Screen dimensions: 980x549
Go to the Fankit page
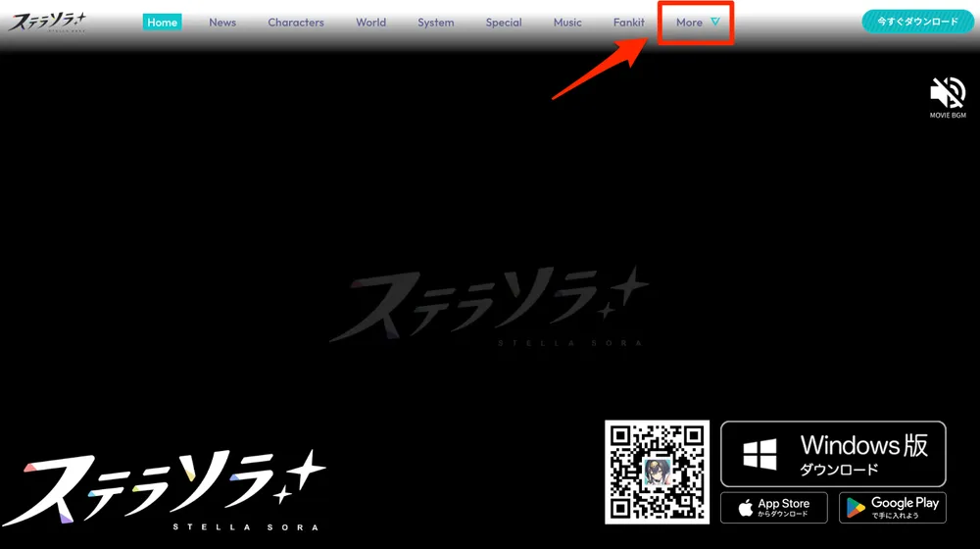tap(629, 22)
